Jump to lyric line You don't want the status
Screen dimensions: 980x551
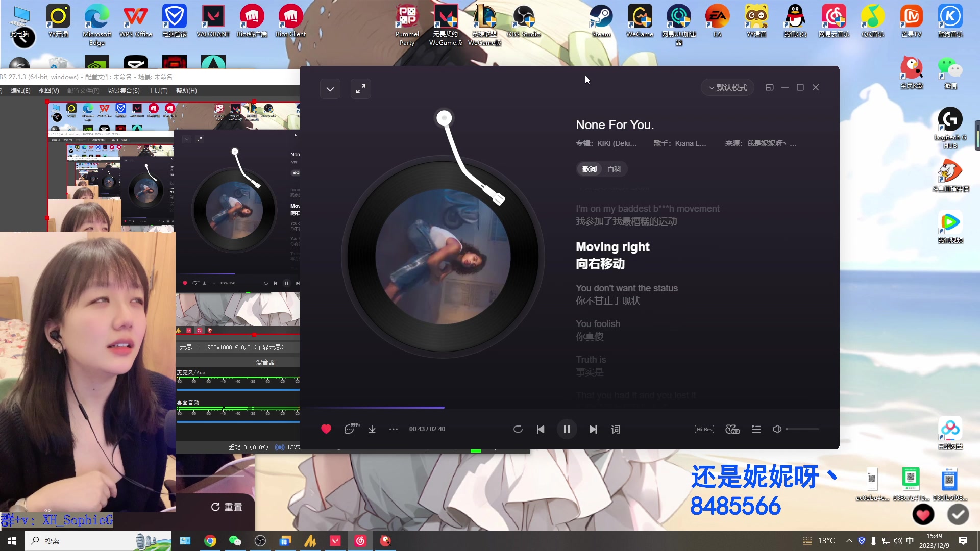coord(627,288)
